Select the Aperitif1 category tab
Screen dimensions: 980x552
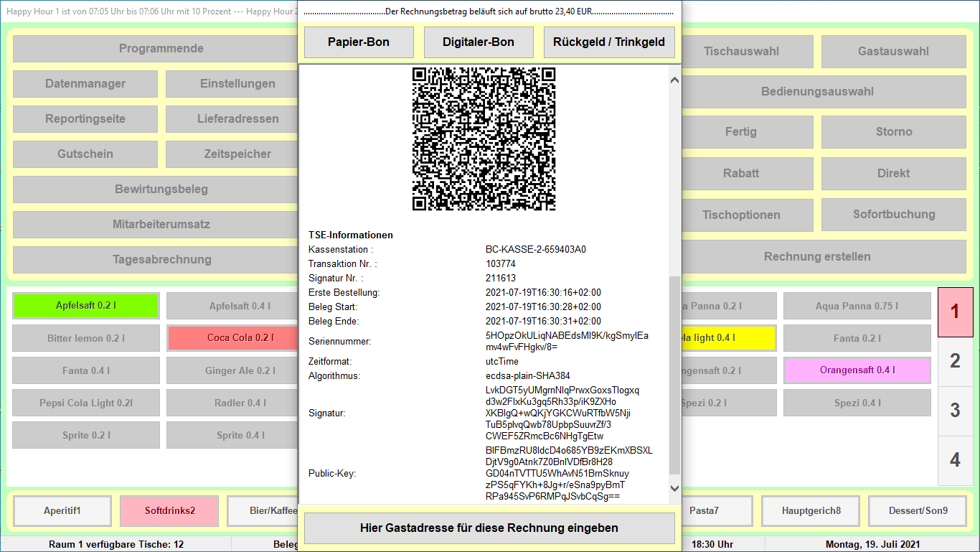62,511
